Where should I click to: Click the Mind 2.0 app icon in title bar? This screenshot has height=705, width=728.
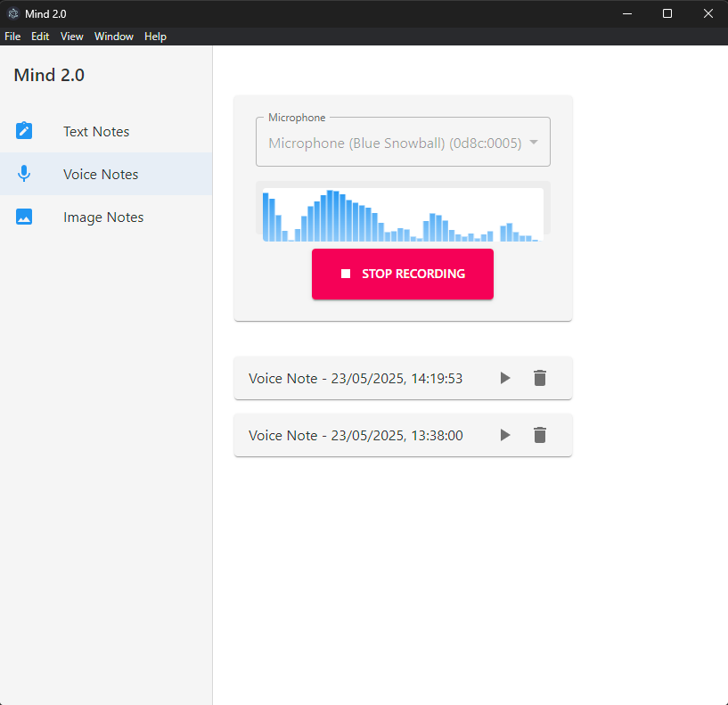pos(13,13)
